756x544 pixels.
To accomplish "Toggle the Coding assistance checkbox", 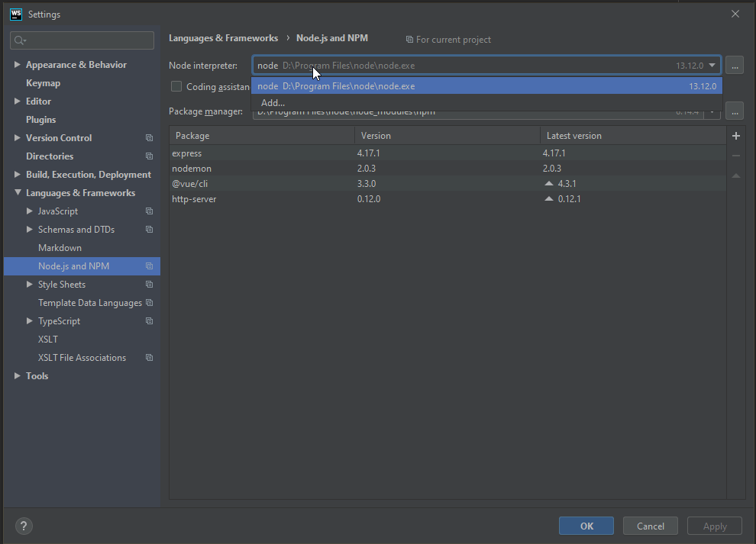I will tap(176, 86).
